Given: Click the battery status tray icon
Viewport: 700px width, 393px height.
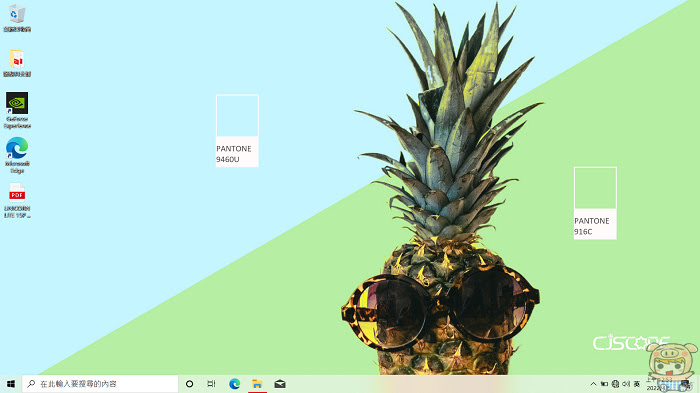Looking at the screenshot, I should pos(604,384).
